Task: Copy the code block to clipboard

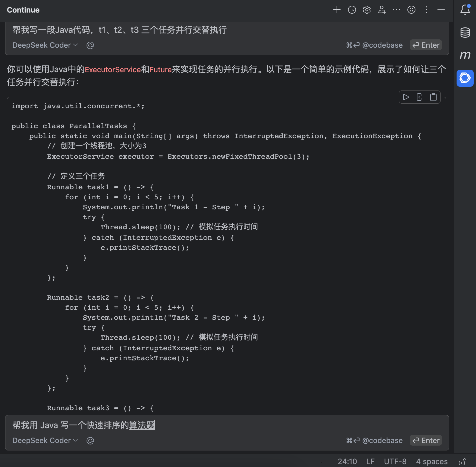Action: 433,97
